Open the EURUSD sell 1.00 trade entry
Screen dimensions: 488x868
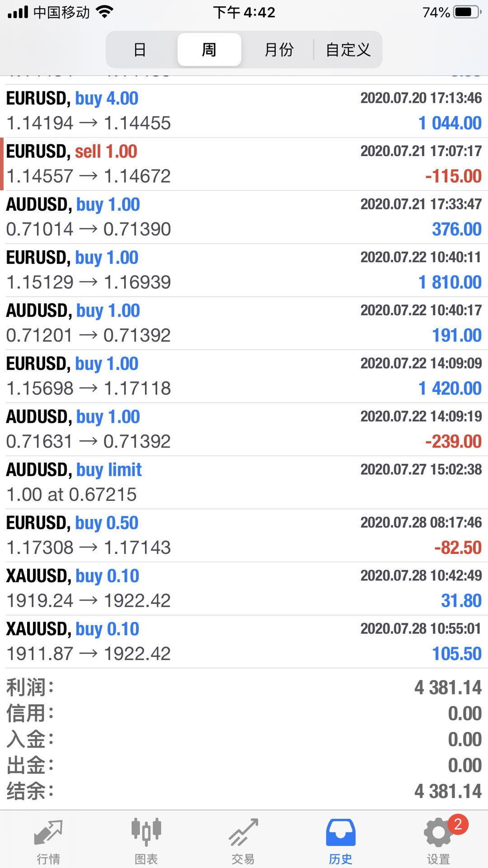click(244, 164)
